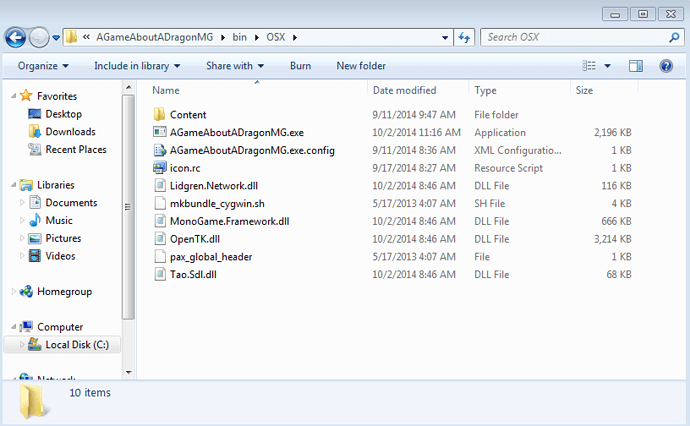The image size is (690, 426).
Task: Open Desktop in Favorites
Action: coord(63,114)
